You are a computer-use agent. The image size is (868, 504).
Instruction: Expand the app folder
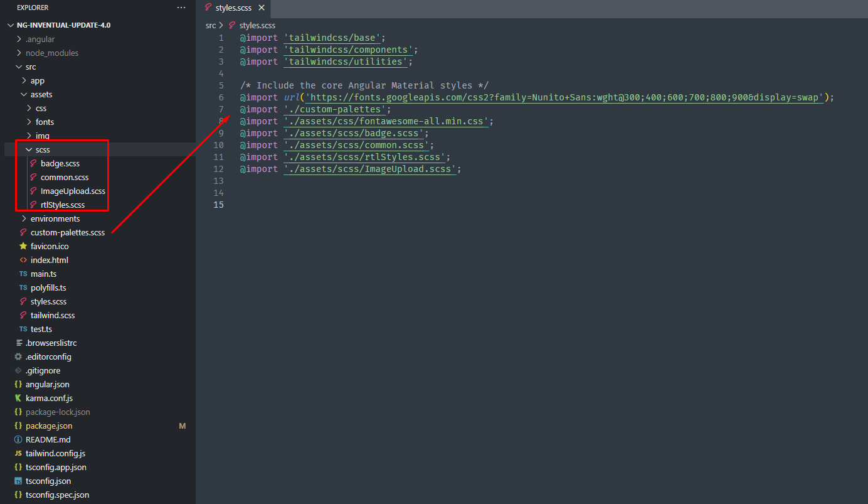(x=24, y=80)
